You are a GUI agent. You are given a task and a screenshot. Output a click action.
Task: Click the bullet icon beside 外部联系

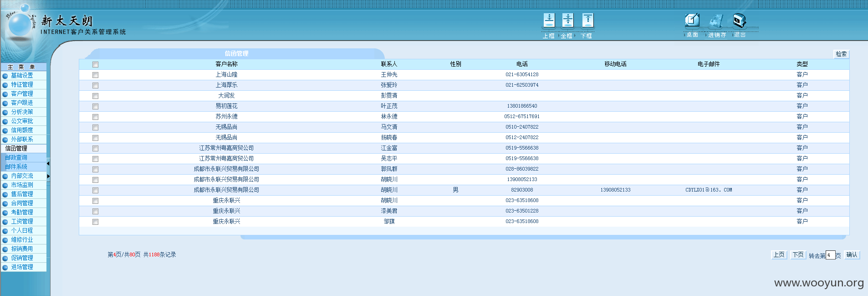pos(5,140)
